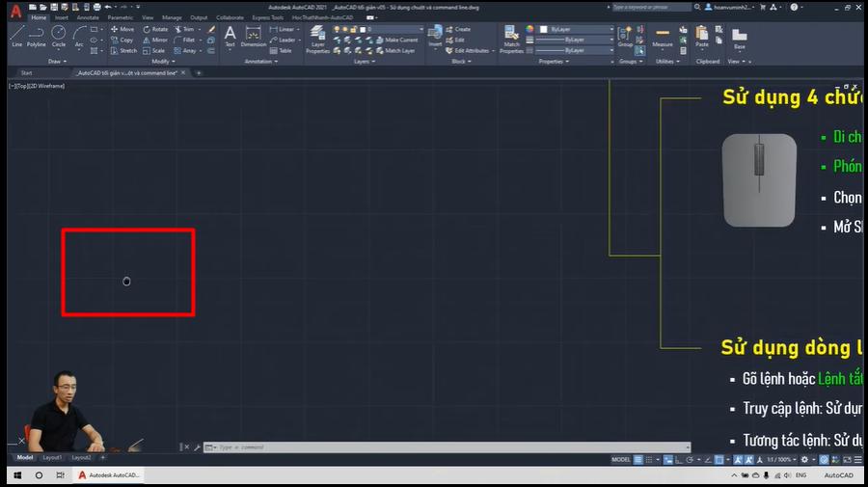Open Layer Properties manager

tap(317, 39)
